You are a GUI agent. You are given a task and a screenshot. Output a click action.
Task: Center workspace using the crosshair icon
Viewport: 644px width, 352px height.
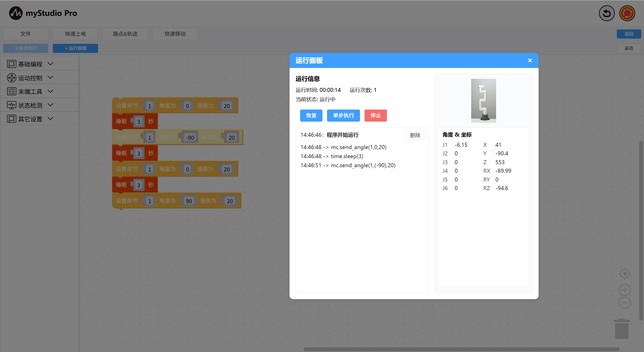coord(625,274)
